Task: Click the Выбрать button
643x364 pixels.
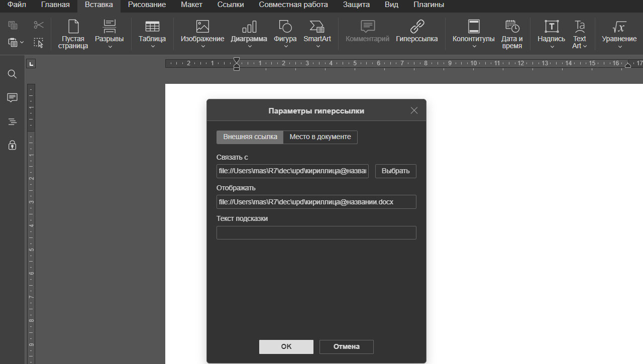Action: tap(396, 171)
